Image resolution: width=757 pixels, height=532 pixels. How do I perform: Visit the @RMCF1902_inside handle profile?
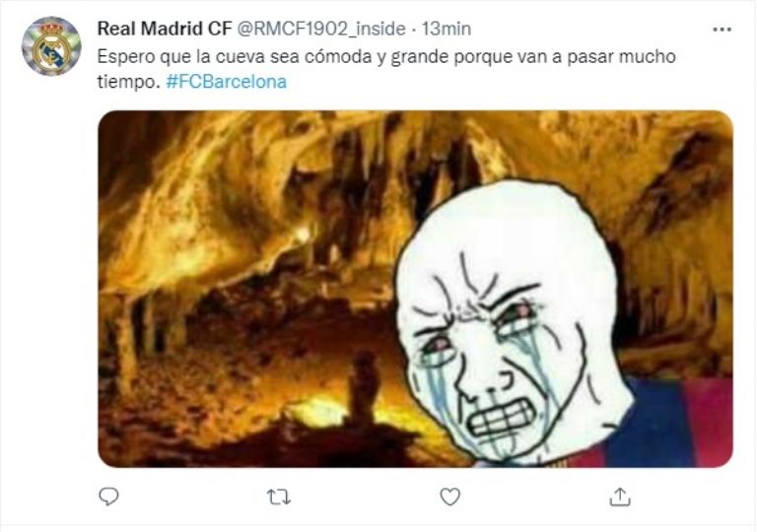tap(320, 29)
